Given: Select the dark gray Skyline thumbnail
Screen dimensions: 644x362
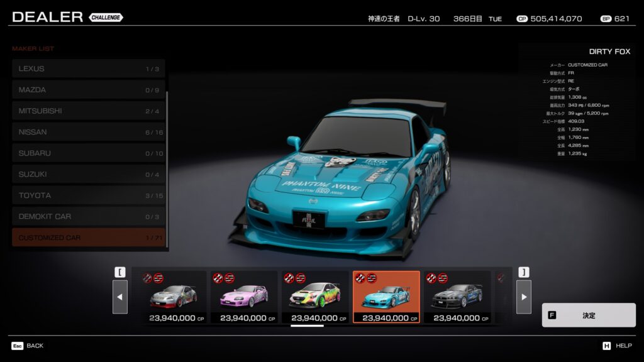Looking at the screenshot, I should (x=458, y=297).
